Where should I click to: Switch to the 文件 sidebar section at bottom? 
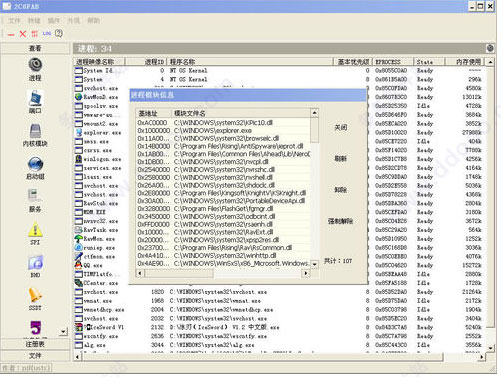(35, 356)
